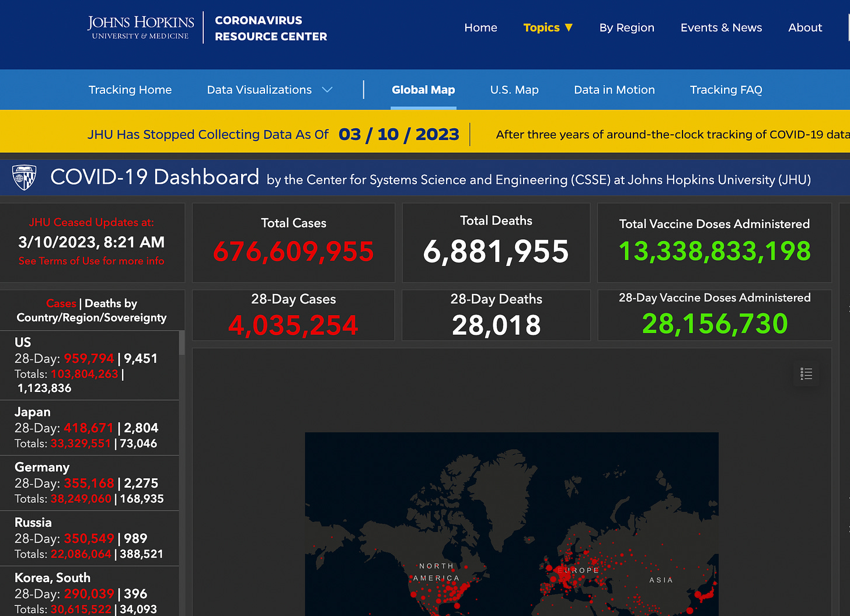850x616 pixels.
Task: Select the Global Map tab
Action: click(x=423, y=90)
